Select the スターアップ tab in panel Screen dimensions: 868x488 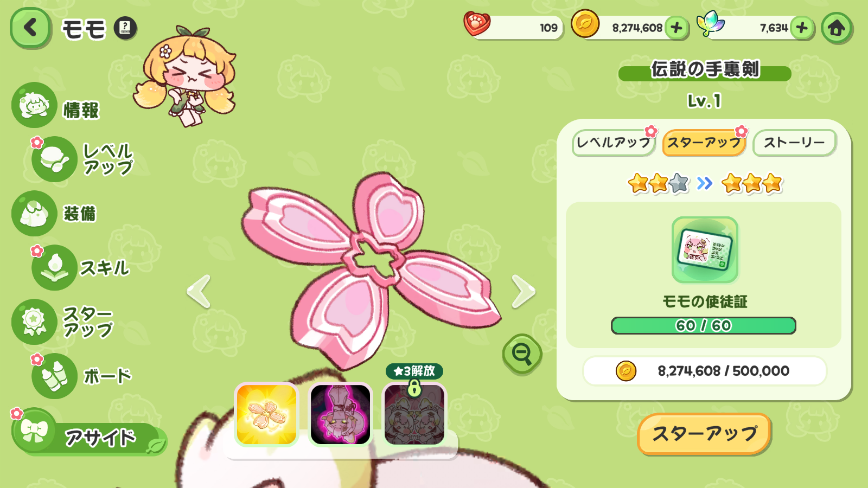[704, 143]
